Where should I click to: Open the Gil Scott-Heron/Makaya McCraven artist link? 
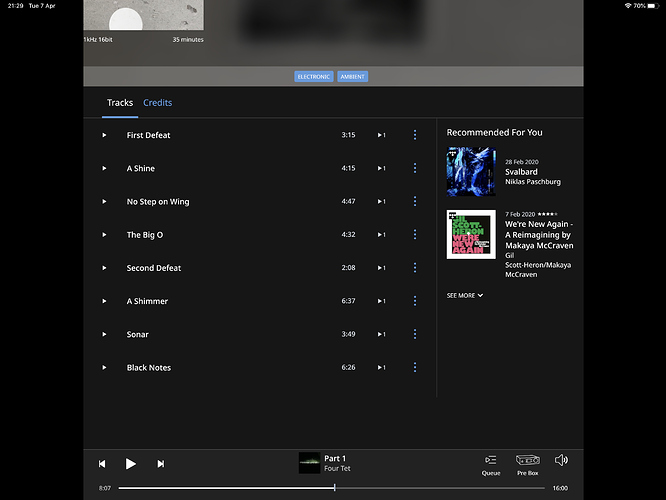coord(538,265)
